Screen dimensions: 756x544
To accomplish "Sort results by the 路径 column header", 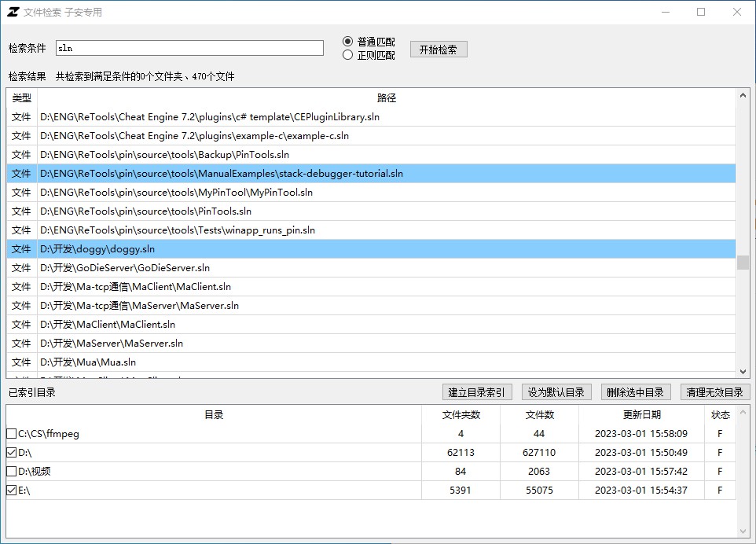I will click(386, 98).
